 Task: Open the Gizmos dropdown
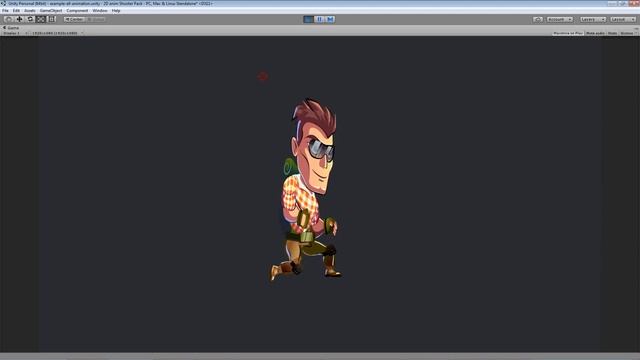click(x=628, y=33)
